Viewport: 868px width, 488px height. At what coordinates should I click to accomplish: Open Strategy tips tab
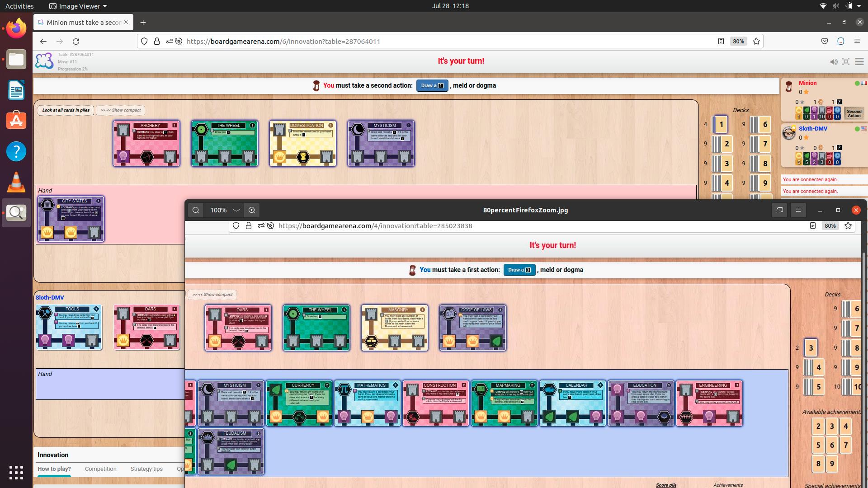[146, 469]
